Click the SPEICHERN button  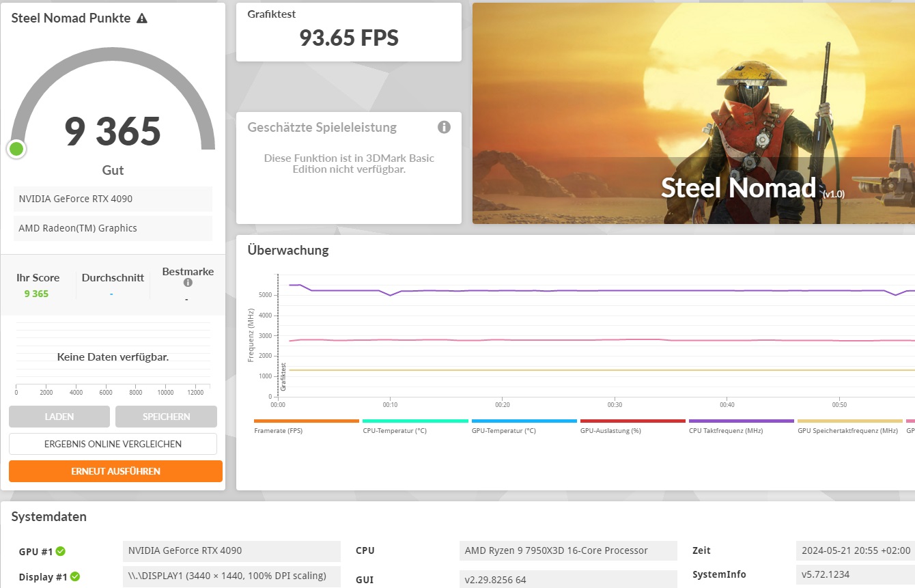coord(166,417)
